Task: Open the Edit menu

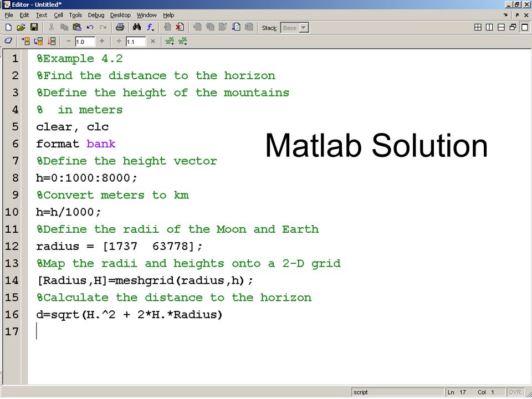Action: (24, 15)
